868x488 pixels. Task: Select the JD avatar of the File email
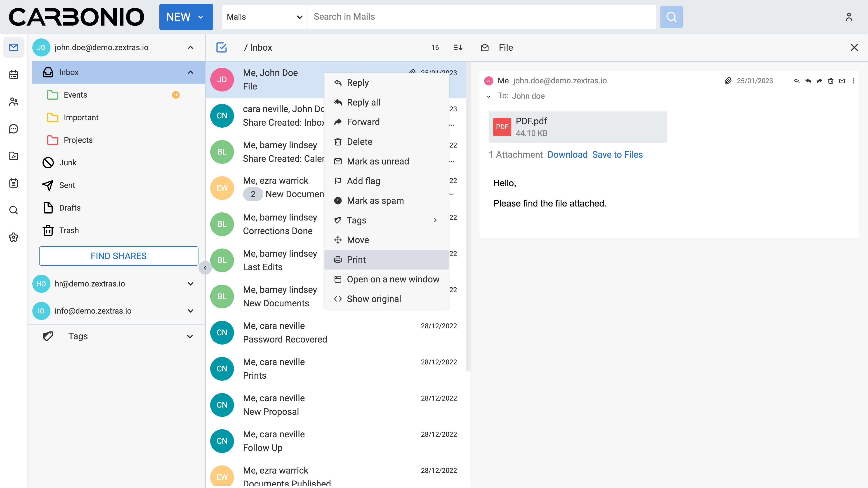(222, 80)
